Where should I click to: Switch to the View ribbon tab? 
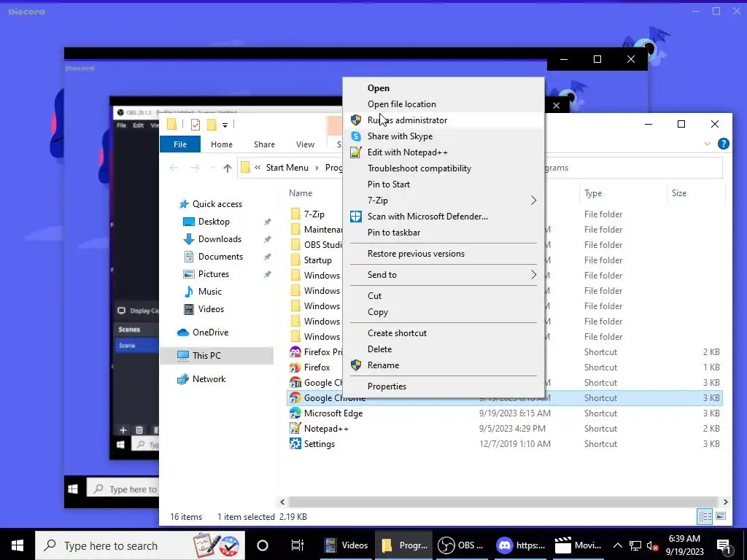pos(306,144)
